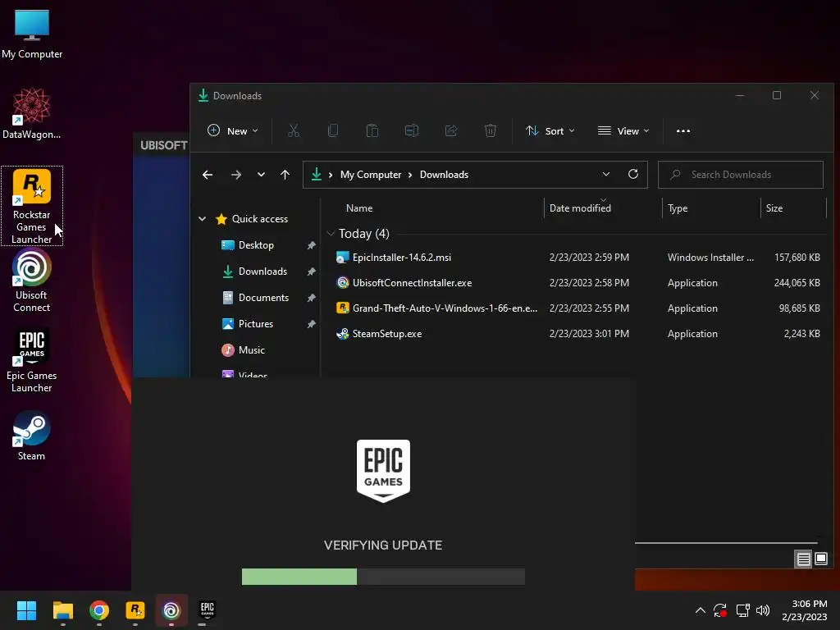
Task: Click My Computer in address breadcrumb
Action: tap(371, 175)
